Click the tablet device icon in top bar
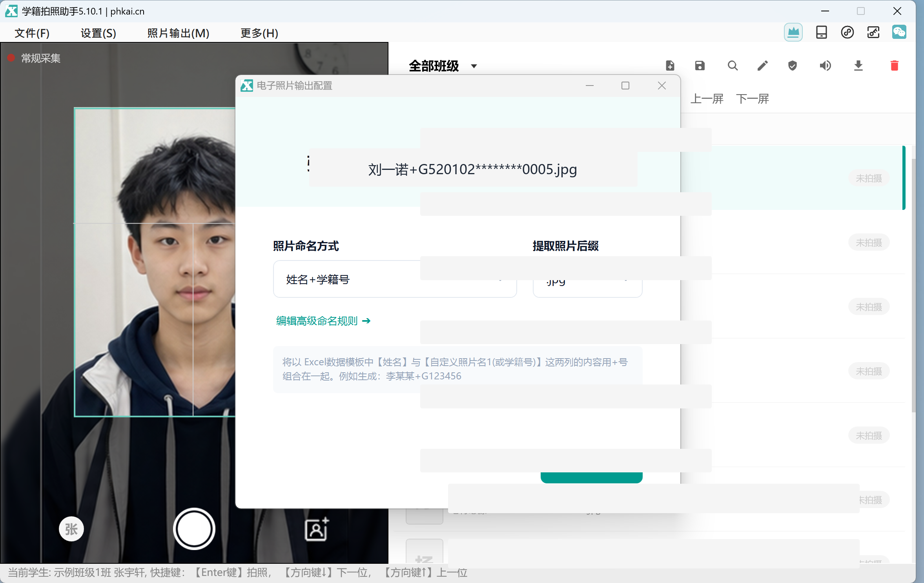The width and height of the screenshot is (924, 583). click(x=821, y=33)
